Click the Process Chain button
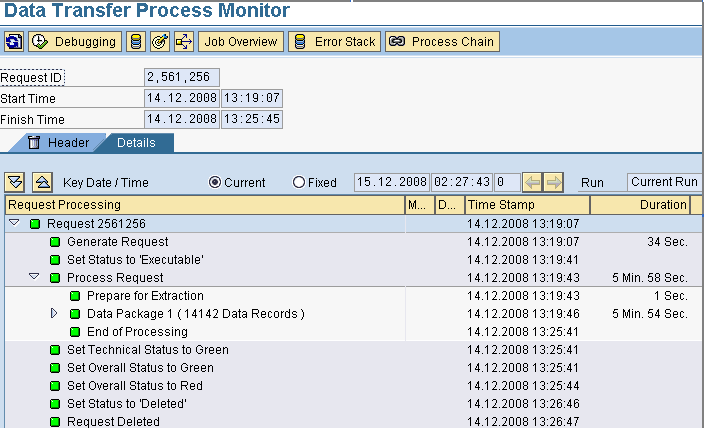 [442, 42]
